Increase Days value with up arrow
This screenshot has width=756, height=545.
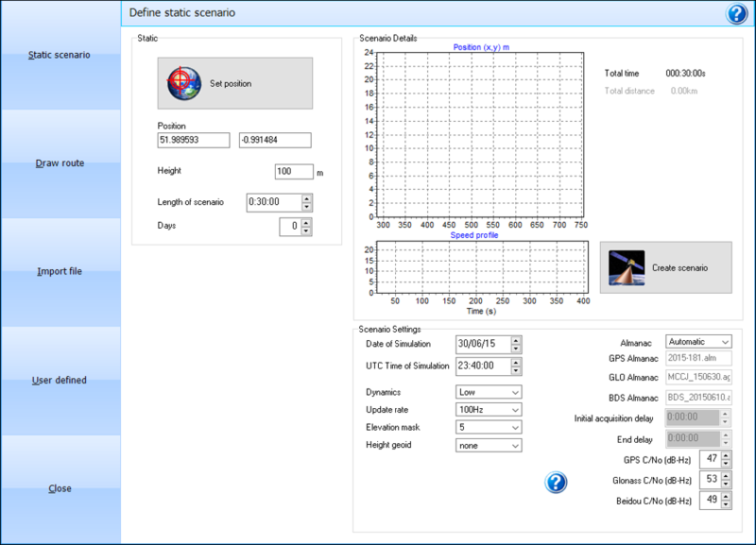coord(306,223)
